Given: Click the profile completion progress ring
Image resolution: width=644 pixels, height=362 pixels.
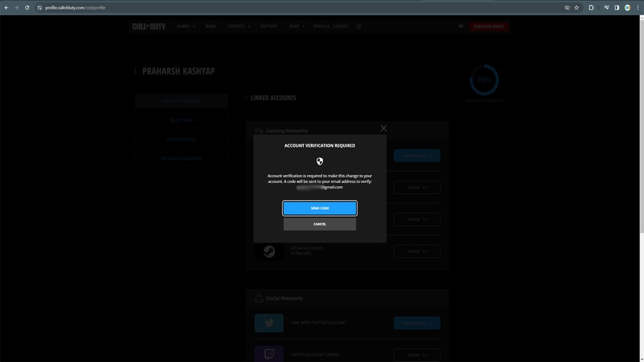Looking at the screenshot, I should pos(484,80).
